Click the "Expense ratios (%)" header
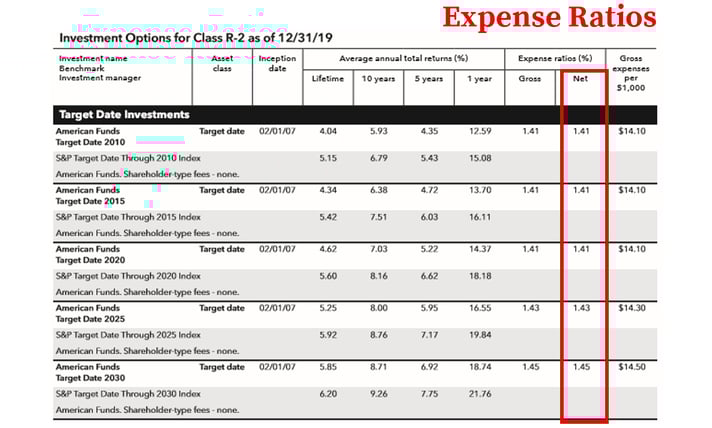This screenshot has width=712, height=428. [555, 59]
